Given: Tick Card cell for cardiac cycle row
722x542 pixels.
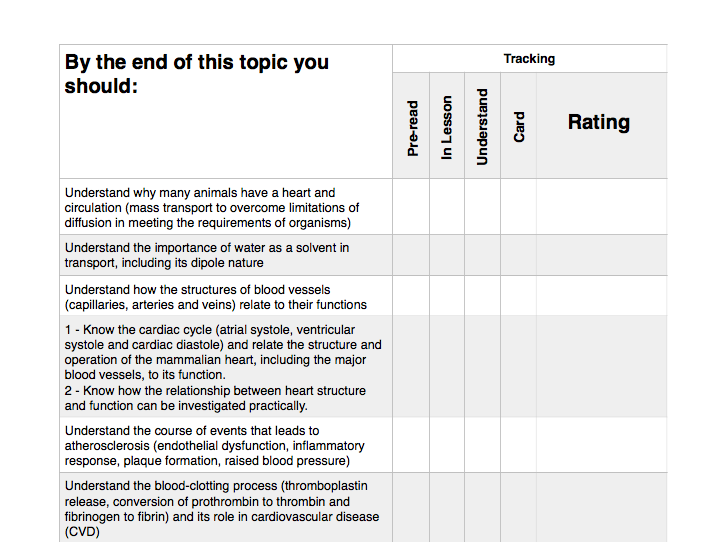Looking at the screenshot, I should pos(518,367).
